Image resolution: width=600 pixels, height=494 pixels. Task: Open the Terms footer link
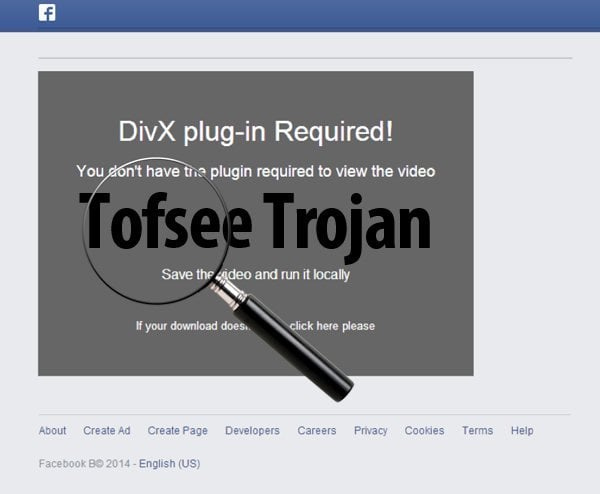[478, 430]
